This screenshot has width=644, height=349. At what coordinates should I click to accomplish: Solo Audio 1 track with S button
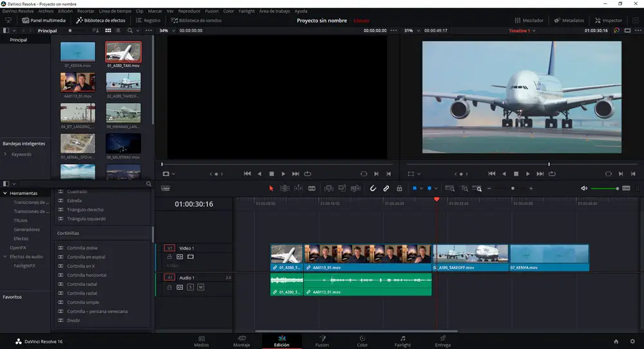190,287
